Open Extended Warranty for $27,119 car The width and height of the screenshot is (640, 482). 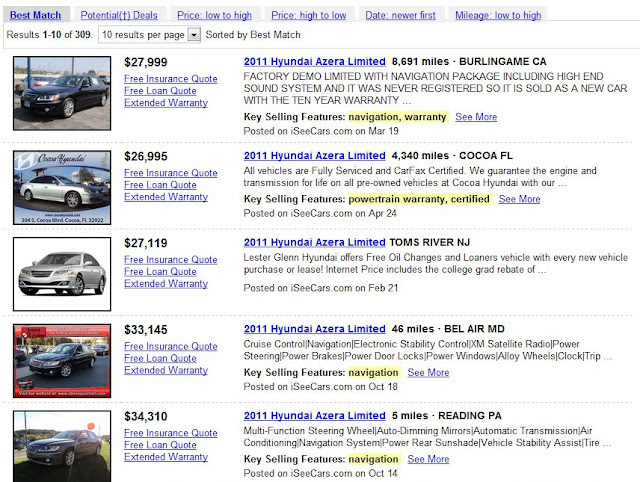[x=166, y=284]
